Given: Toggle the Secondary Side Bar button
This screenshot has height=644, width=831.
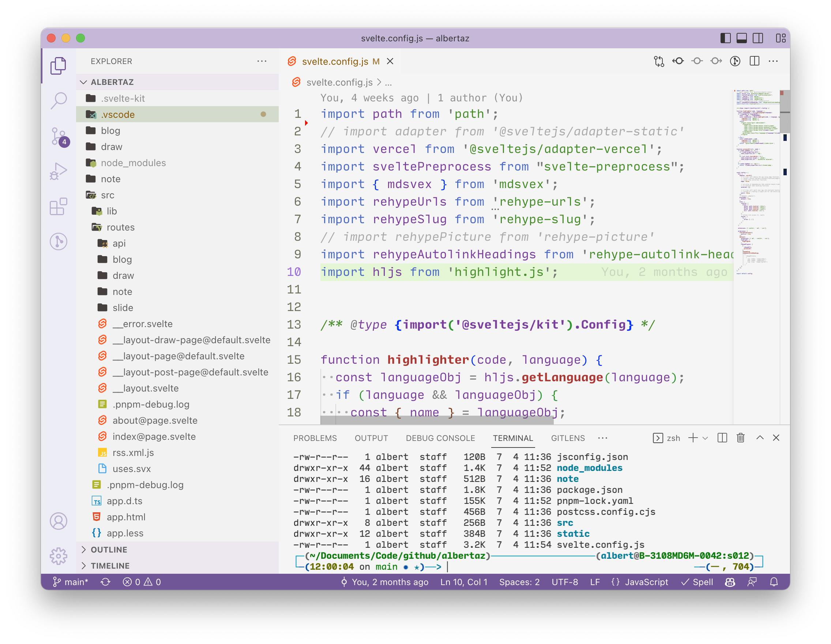Looking at the screenshot, I should point(757,38).
